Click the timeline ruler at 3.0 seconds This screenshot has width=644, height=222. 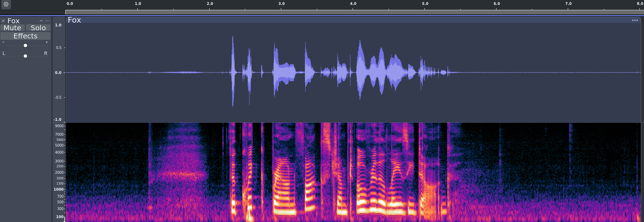[281, 4]
